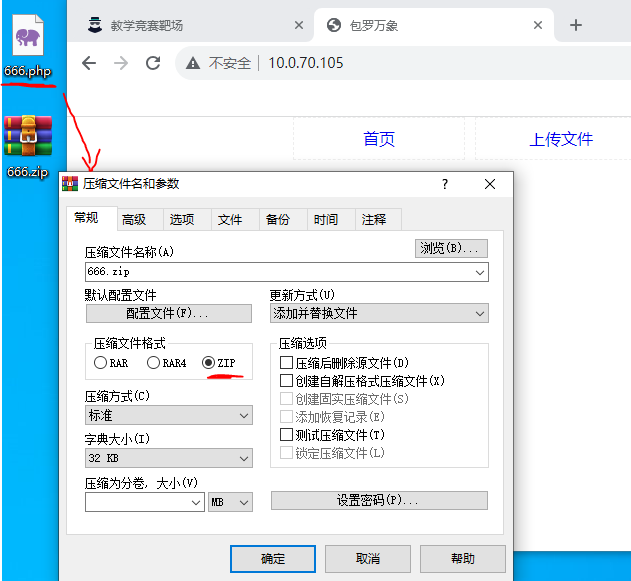This screenshot has width=631, height=581.
Task: Open the 上传文件 link on the webpage
Action: (561, 139)
